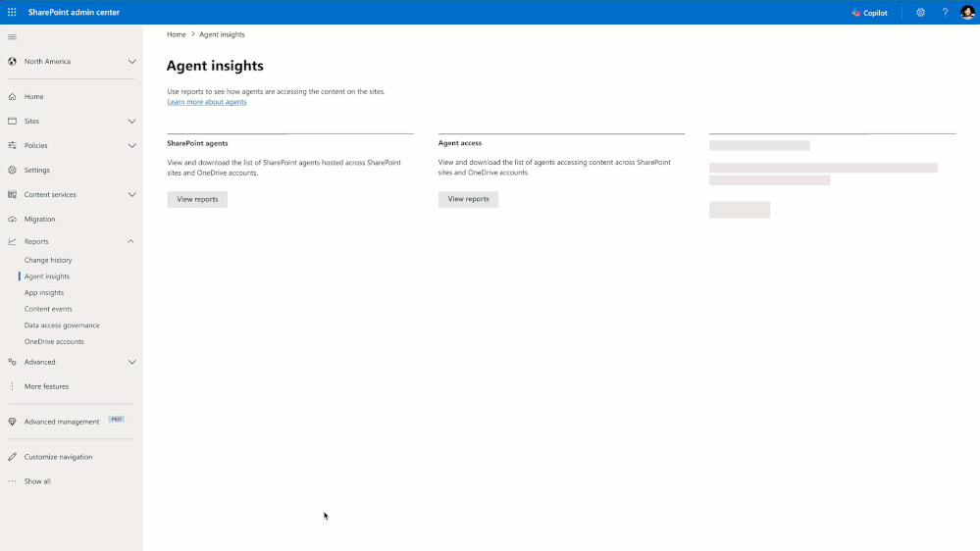Click the Migration cloud icon
Image resolution: width=980 pixels, height=551 pixels.
pos(12,219)
